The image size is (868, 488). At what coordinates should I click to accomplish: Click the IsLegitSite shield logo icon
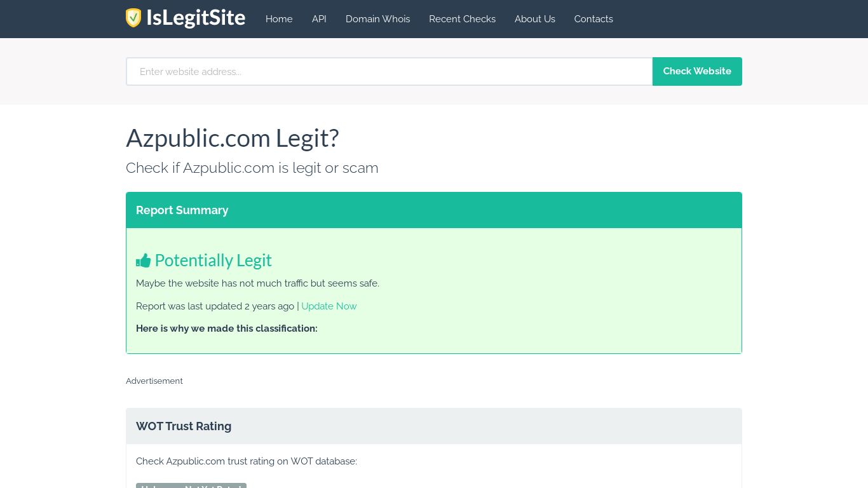[x=133, y=18]
